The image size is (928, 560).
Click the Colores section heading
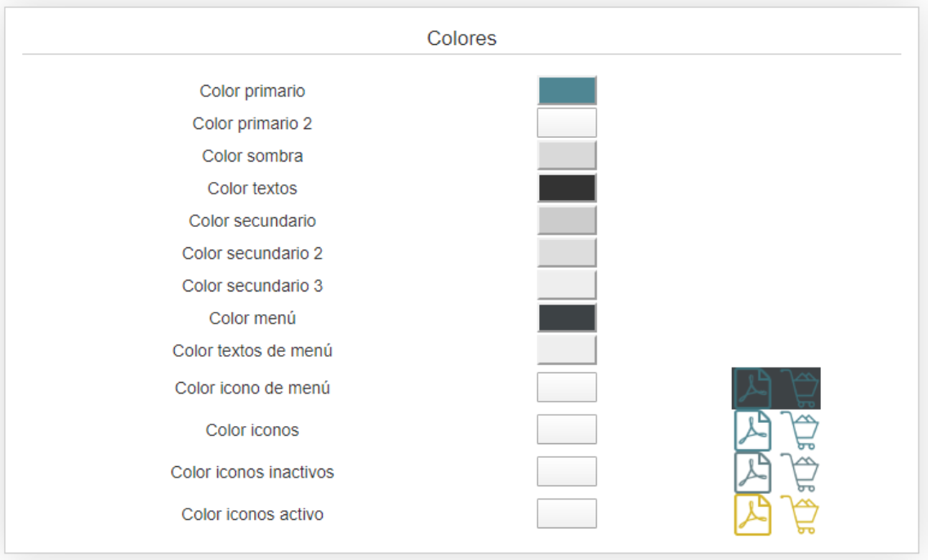[x=462, y=38]
